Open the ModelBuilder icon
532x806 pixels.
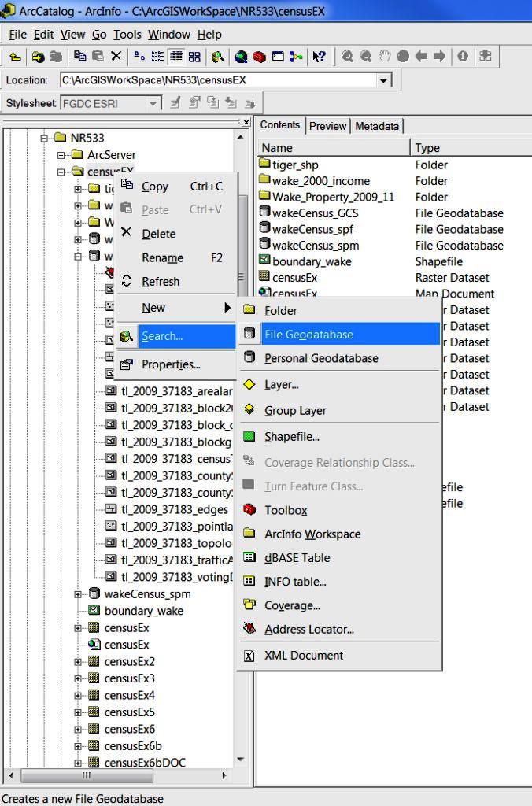[x=296, y=57]
